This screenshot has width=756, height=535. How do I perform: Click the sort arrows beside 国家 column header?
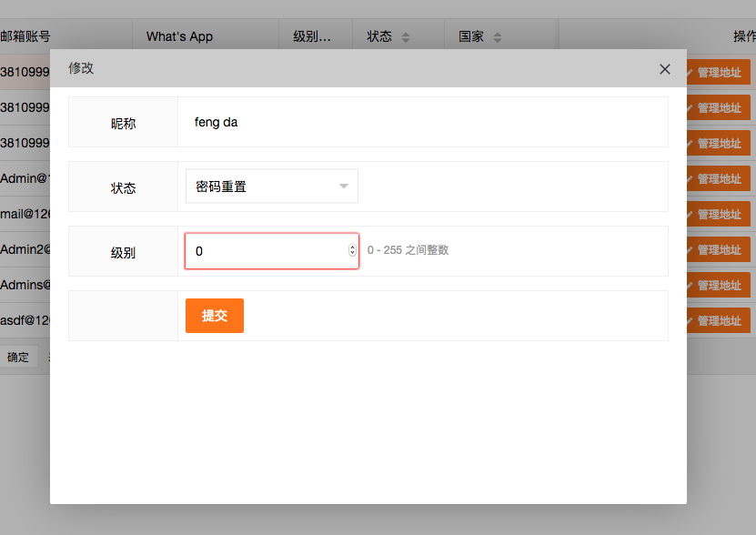click(498, 37)
